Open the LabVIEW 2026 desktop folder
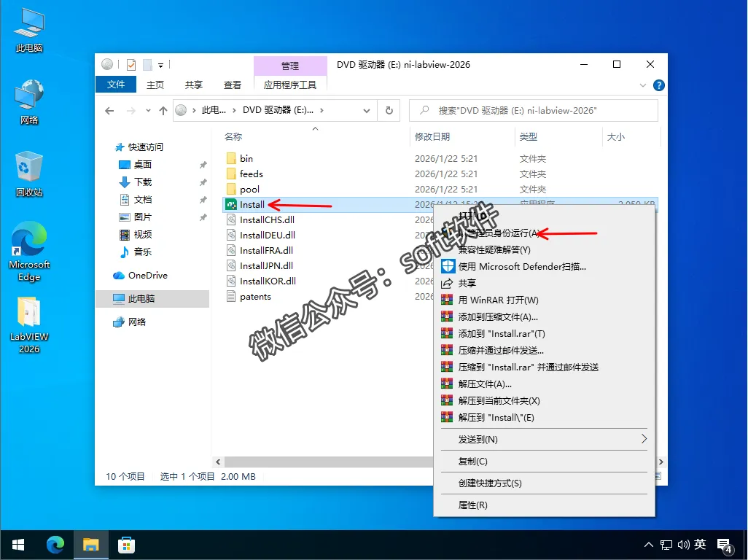Screen dimensions: 748x560 [29, 324]
